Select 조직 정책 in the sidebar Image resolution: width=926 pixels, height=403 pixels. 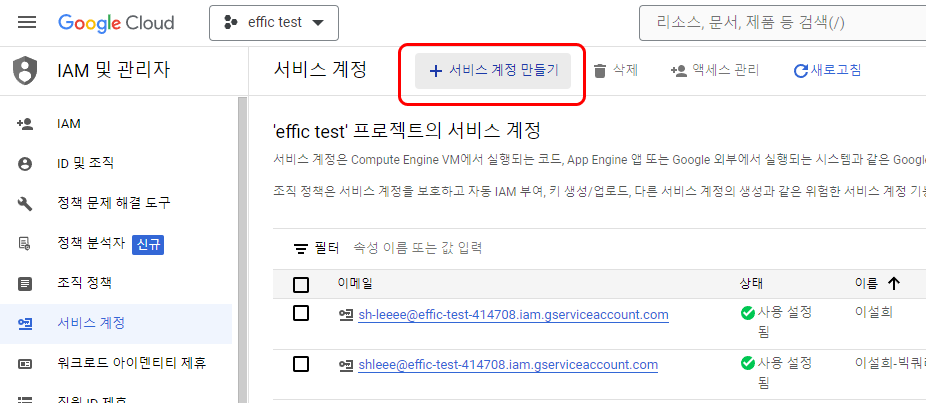[x=85, y=283]
